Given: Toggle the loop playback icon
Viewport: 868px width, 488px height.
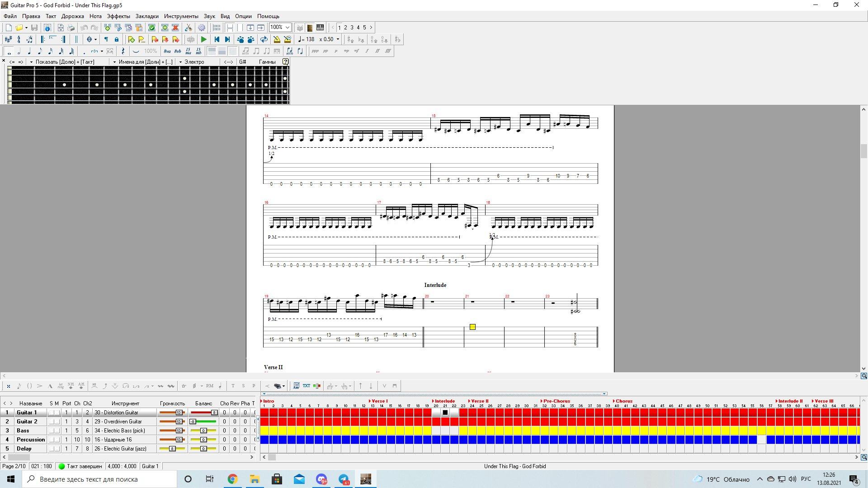Looking at the screenshot, I should (x=264, y=39).
